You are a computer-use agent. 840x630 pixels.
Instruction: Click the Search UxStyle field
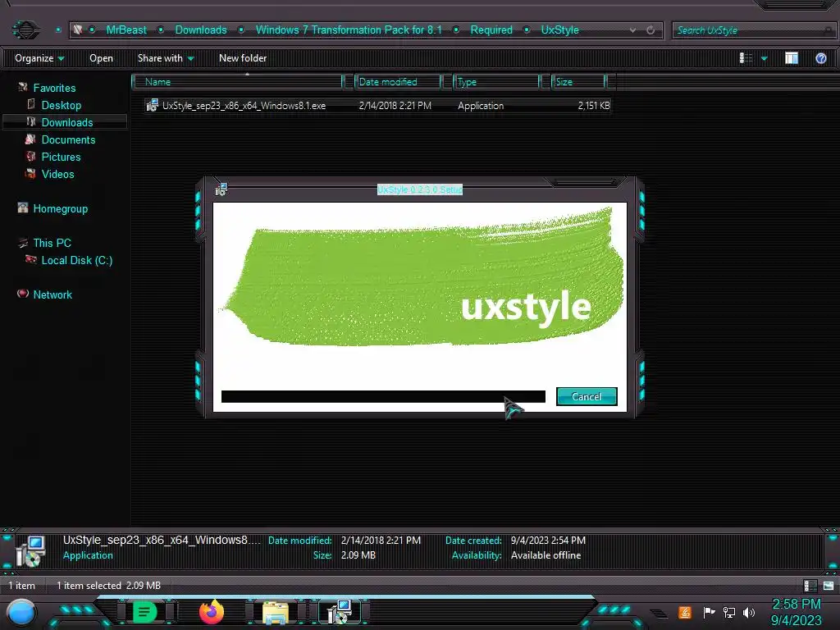[754, 30]
